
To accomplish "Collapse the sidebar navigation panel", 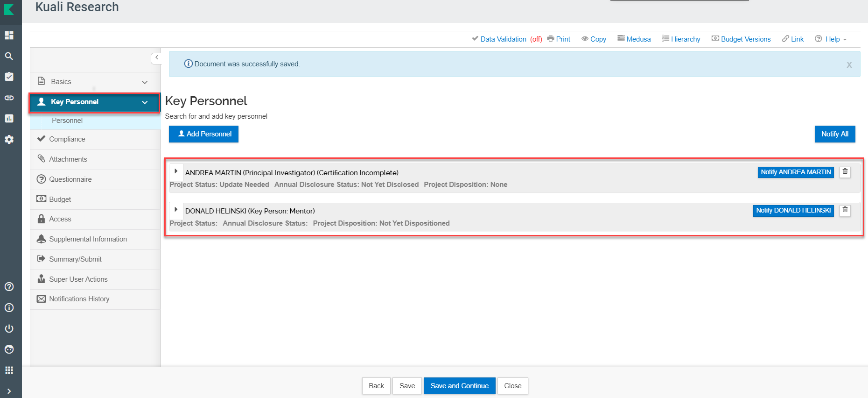I will click(x=156, y=58).
